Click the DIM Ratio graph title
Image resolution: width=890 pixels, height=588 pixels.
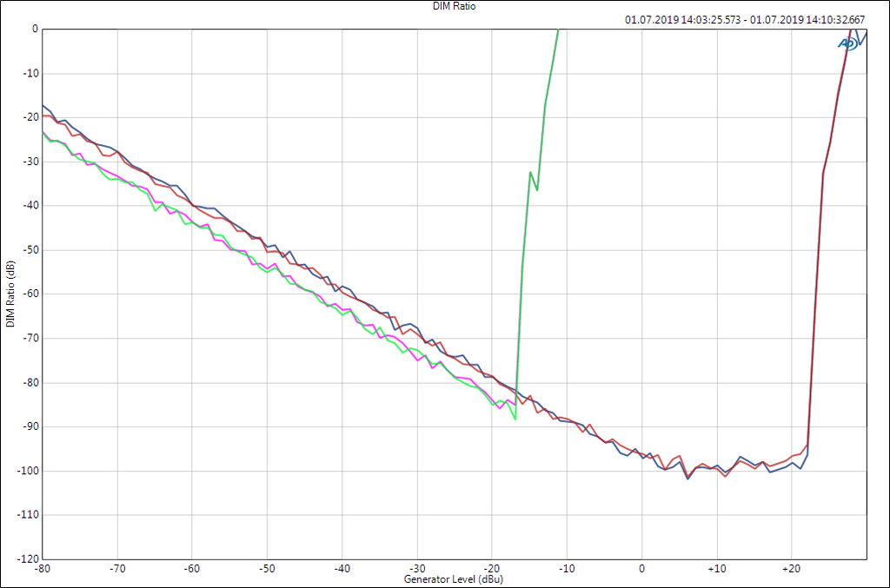(455, 6)
